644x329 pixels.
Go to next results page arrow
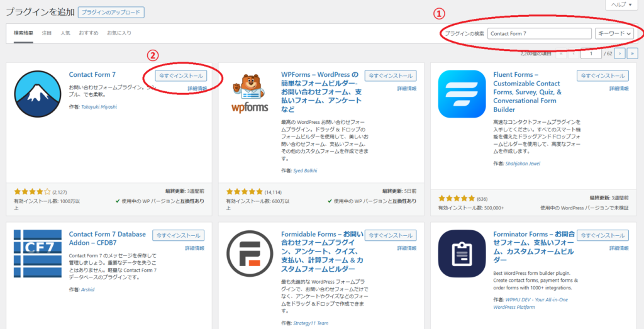[620, 53]
